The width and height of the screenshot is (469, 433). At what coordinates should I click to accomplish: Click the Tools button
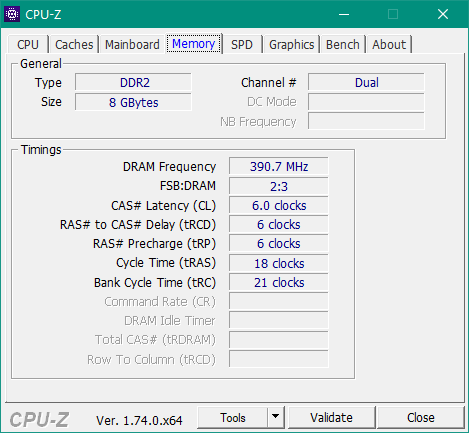point(233,417)
